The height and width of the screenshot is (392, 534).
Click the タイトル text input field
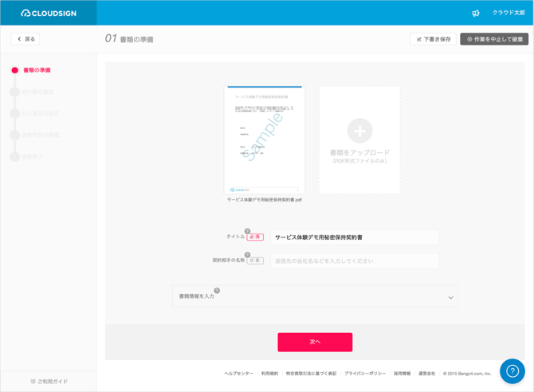[354, 237]
